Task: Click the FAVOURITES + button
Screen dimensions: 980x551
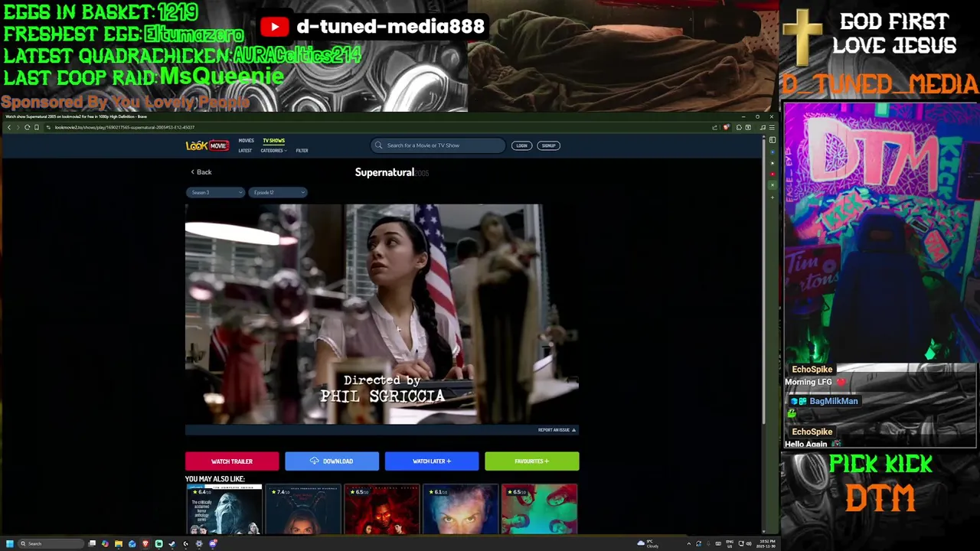Action: point(532,461)
